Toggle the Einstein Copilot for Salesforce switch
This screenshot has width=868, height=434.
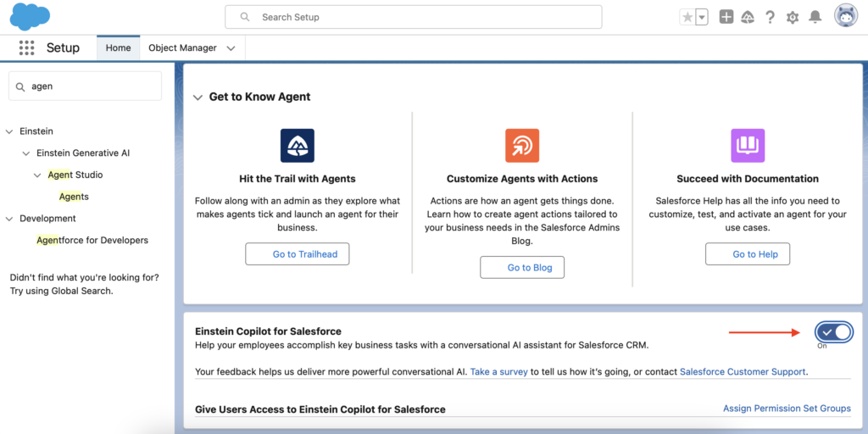833,331
